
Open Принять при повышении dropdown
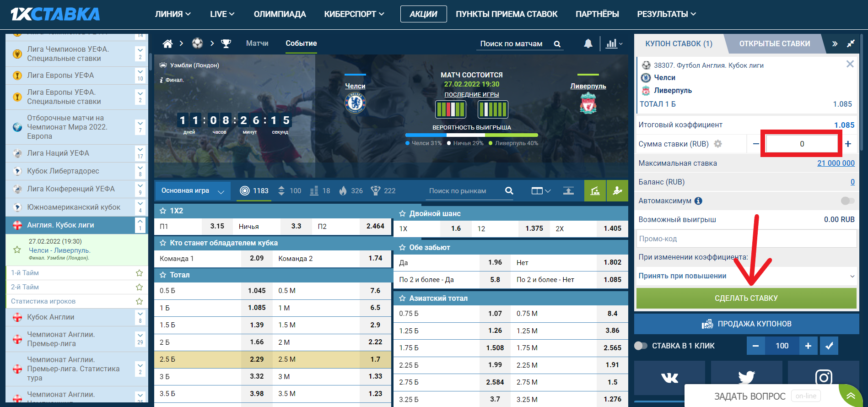coord(746,276)
